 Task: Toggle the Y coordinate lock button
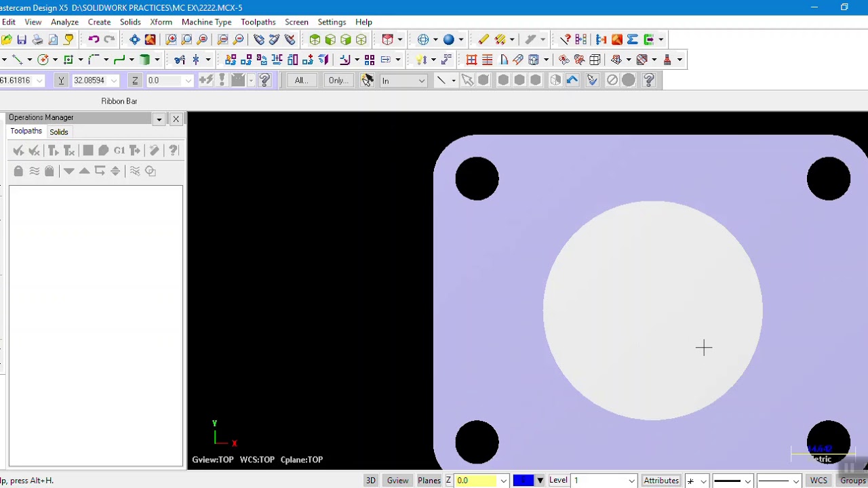[61, 81]
